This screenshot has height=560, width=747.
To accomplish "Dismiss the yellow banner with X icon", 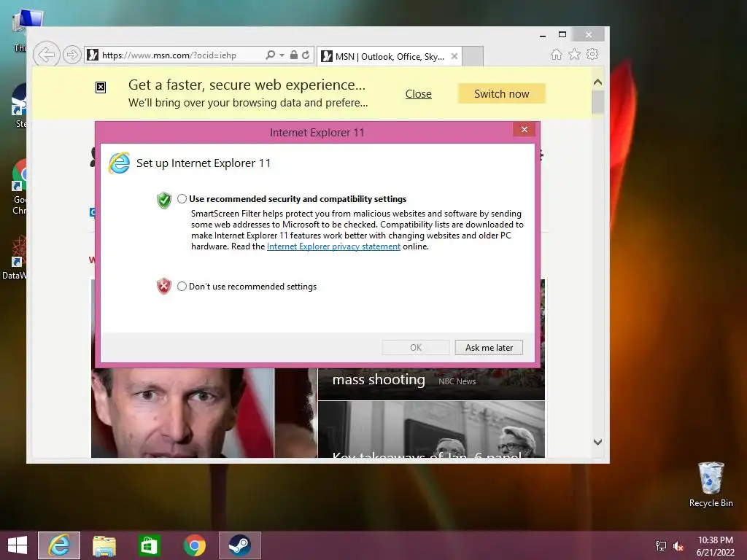I will point(101,87).
